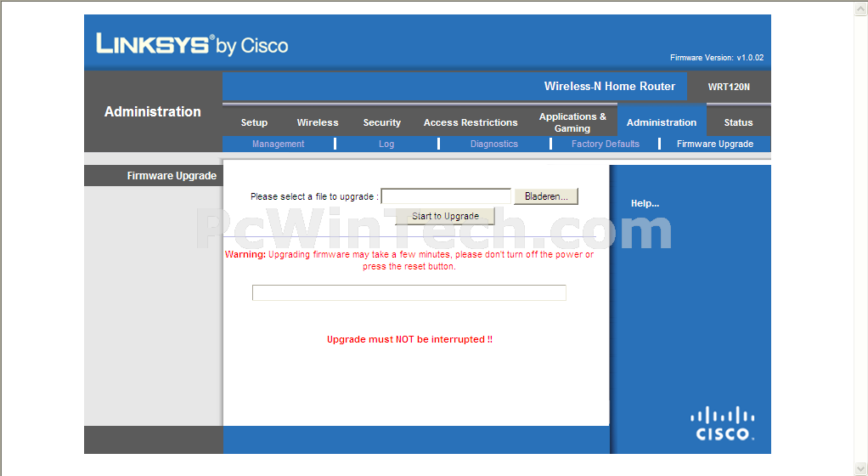Viewport: 868px width, 476px height.
Task: Select the Firmware Upgrade sub-tab
Action: pyautogui.click(x=714, y=144)
